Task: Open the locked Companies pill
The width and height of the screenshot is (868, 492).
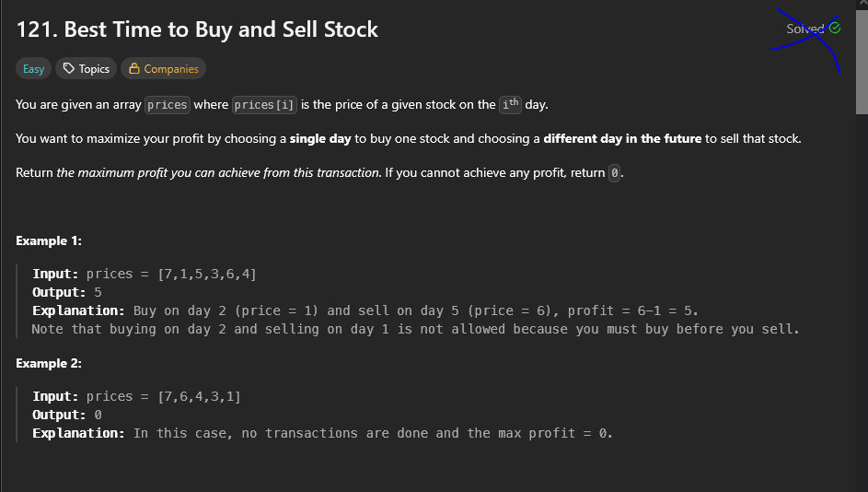Action: [x=163, y=69]
